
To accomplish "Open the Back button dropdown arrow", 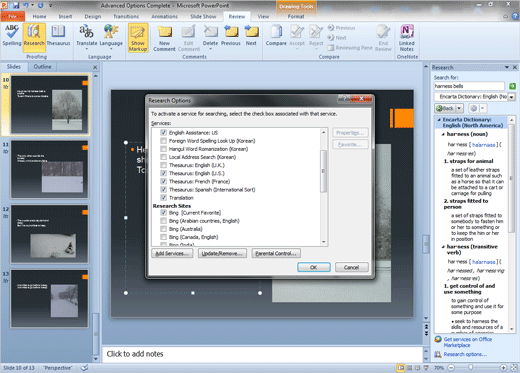I will click(x=459, y=108).
